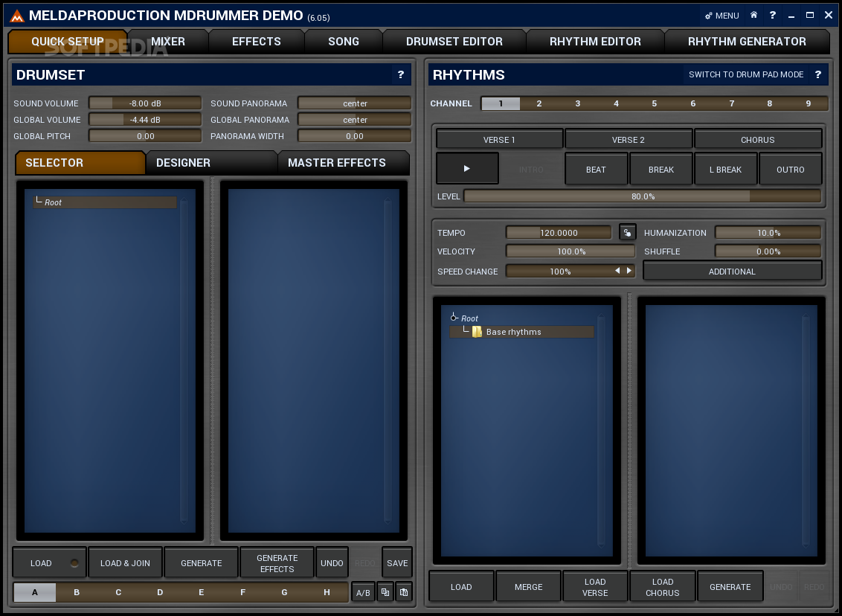The width and height of the screenshot is (842, 616).
Task: Increase speed change with right arrow
Action: coord(629,271)
